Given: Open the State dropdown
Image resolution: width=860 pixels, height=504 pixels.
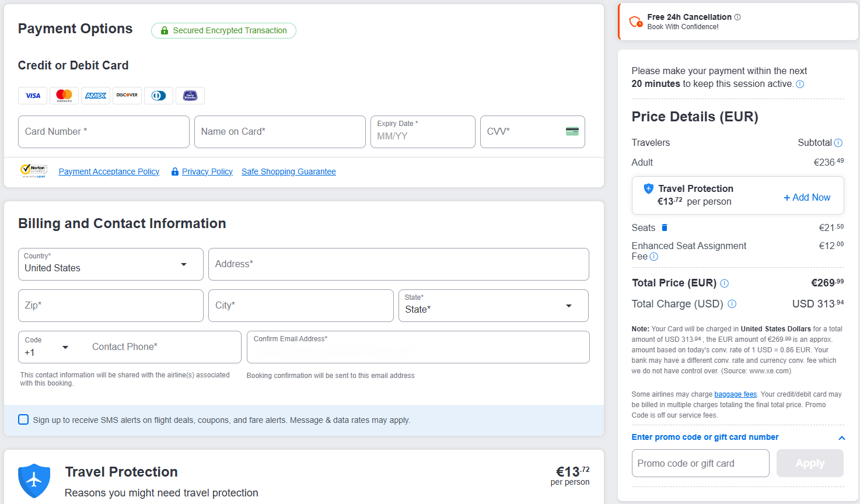Looking at the screenshot, I should (493, 306).
